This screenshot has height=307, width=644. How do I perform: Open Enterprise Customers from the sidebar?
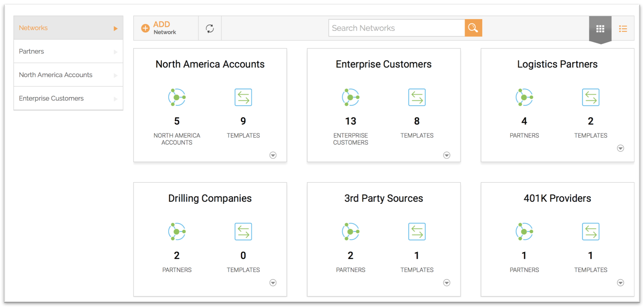[51, 98]
